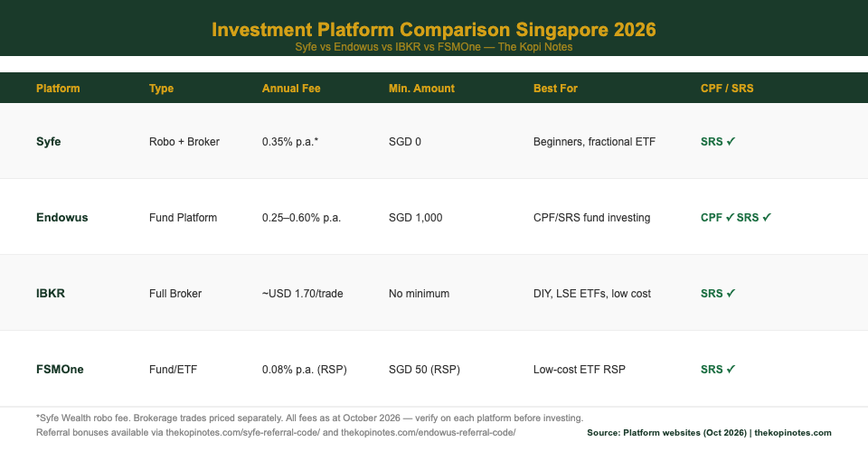The height and width of the screenshot is (470, 868).
Task: Click the CPF ✓ SRS ✓ cell for Endowus
Action: (736, 218)
